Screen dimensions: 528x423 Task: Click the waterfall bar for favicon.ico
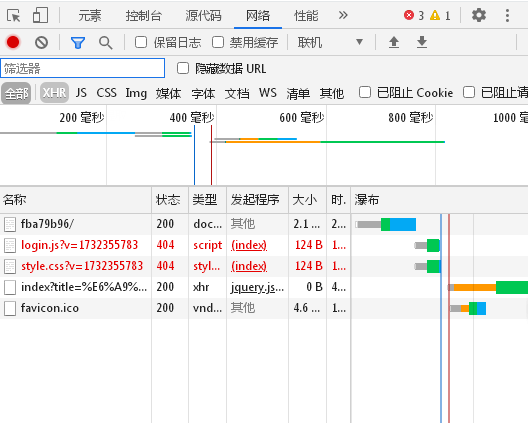(x=468, y=308)
